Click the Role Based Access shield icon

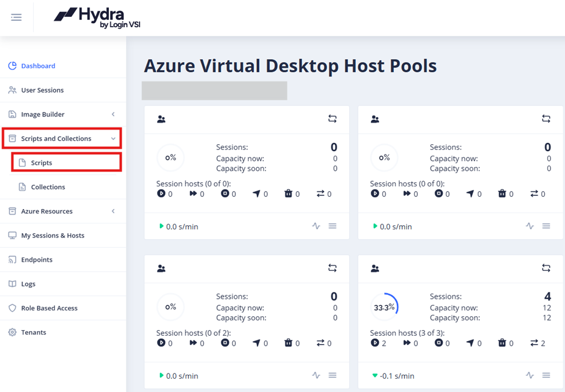[x=12, y=309]
